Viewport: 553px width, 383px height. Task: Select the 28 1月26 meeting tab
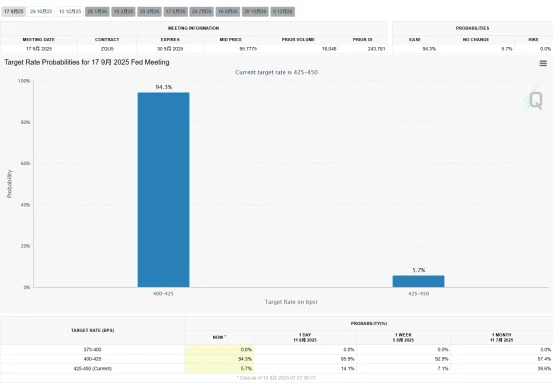pyautogui.click(x=97, y=12)
